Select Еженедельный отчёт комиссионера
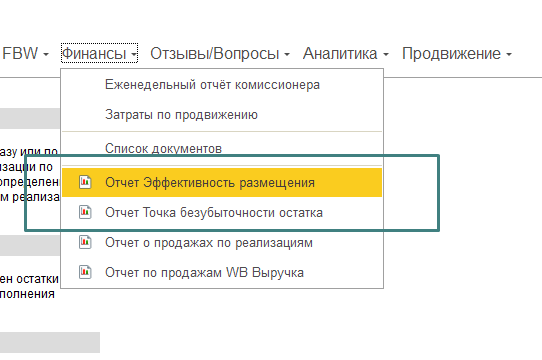This screenshot has width=542, height=360. point(212,85)
